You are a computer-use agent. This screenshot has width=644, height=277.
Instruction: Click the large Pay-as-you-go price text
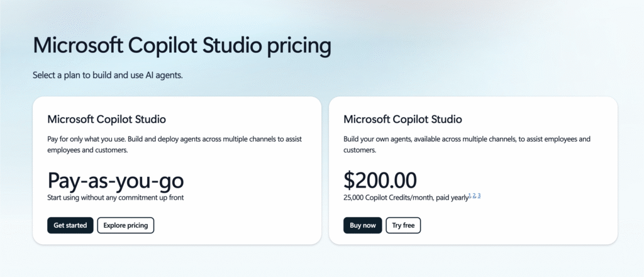click(x=116, y=181)
